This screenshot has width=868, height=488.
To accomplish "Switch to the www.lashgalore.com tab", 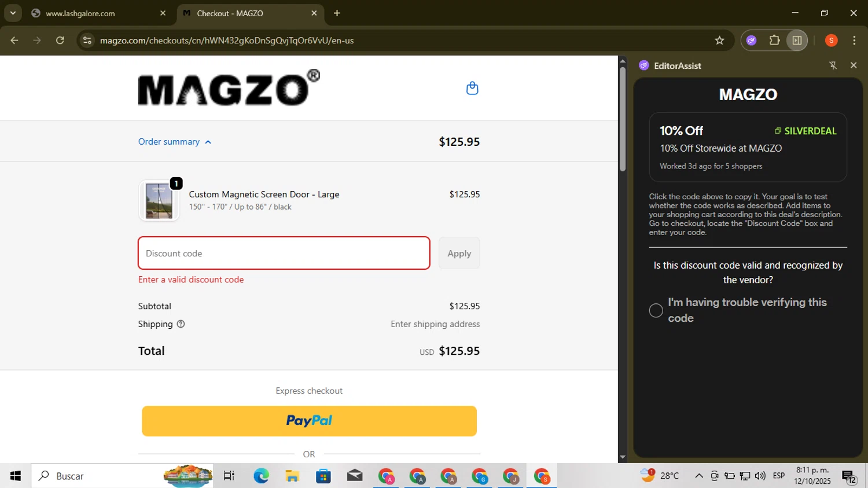I will tap(98, 13).
